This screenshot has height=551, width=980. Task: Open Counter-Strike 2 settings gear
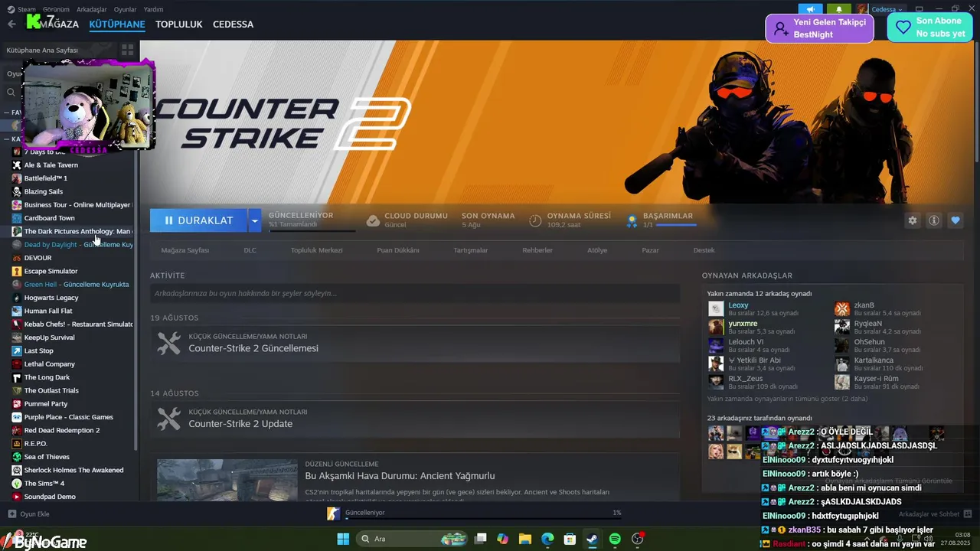pos(913,220)
